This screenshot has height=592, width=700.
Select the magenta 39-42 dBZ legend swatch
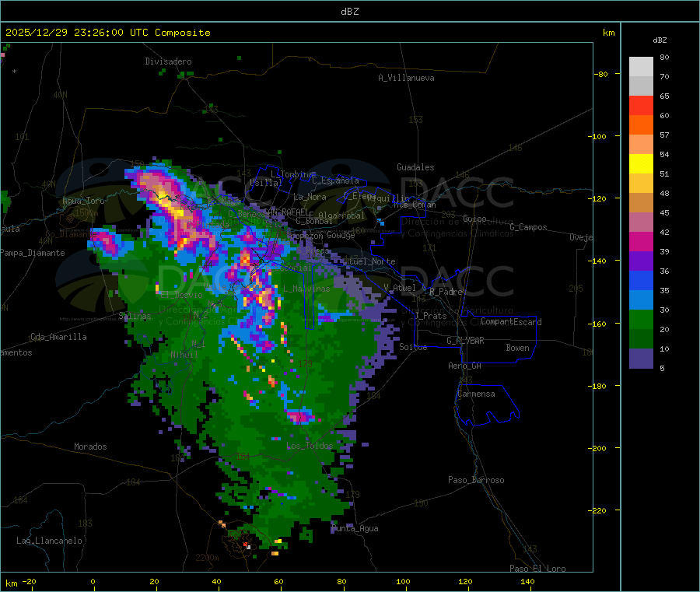click(641, 241)
